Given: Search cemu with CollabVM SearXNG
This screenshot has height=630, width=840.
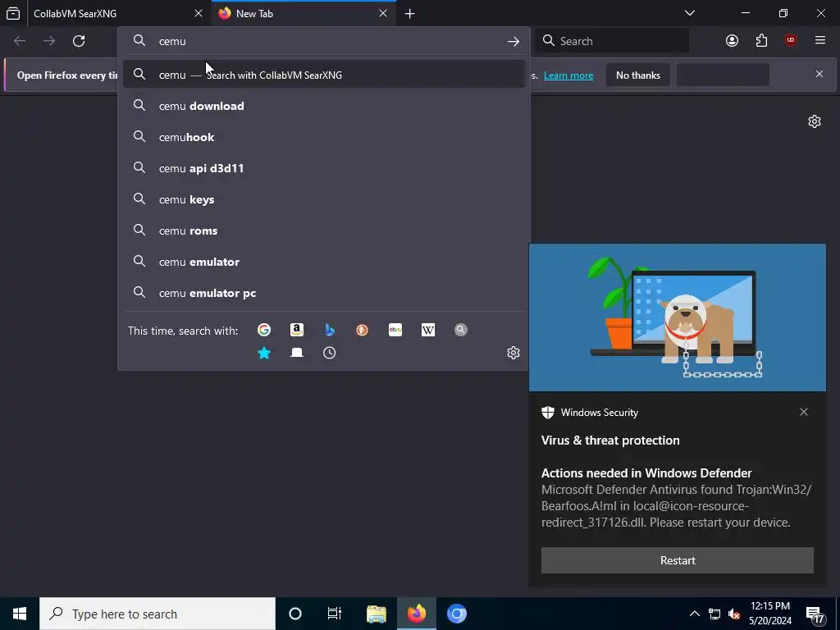Looking at the screenshot, I should (x=323, y=75).
